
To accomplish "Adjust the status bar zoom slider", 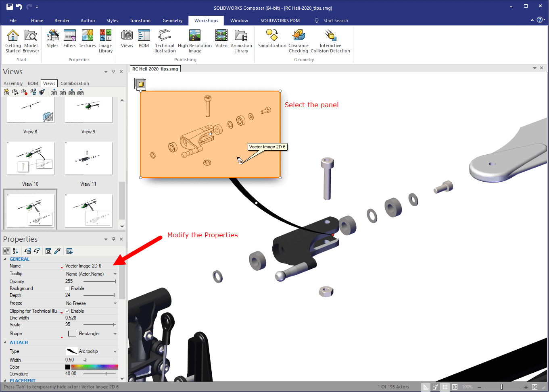I will coord(503,387).
